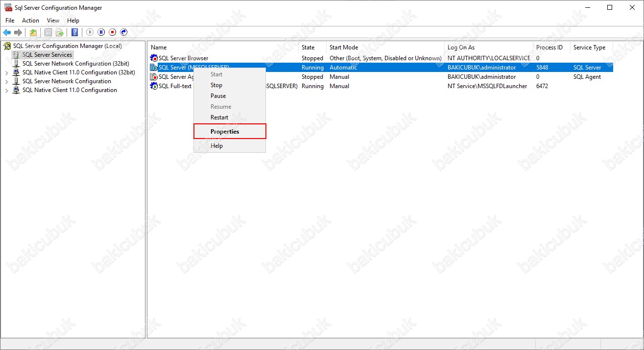Viewport: 644px width, 350px height.
Task: Select Properties in the context menu
Action: (x=225, y=132)
